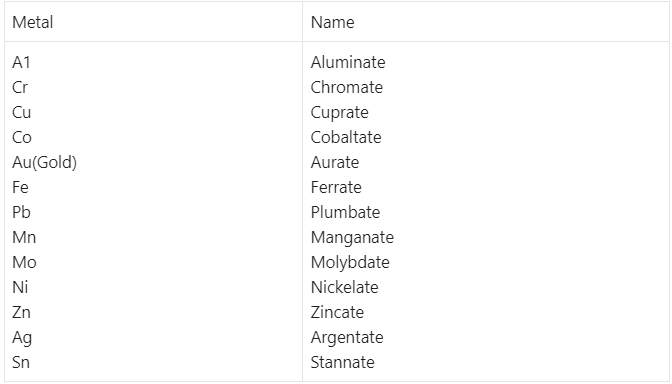Click on Molybdate text
The image size is (672, 384).
coord(350,263)
